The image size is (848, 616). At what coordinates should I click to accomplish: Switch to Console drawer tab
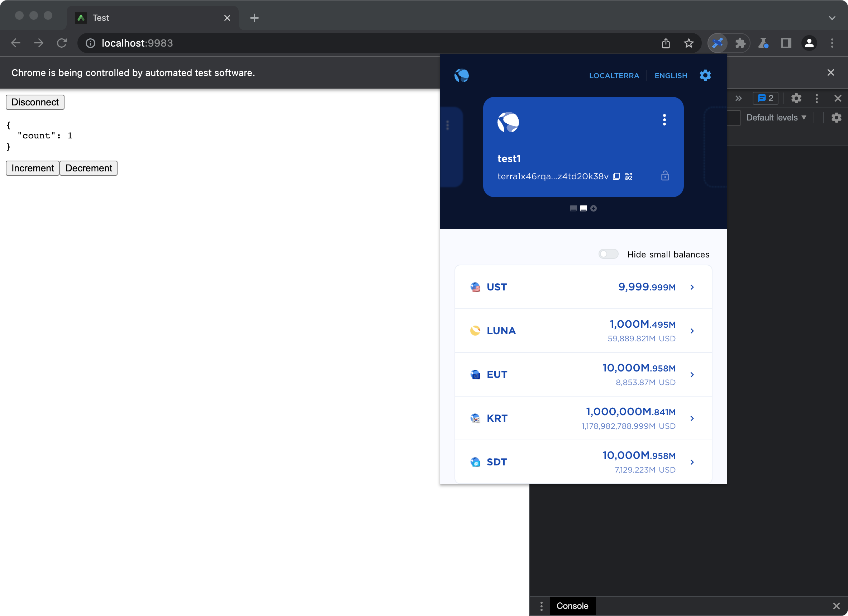tap(572, 606)
